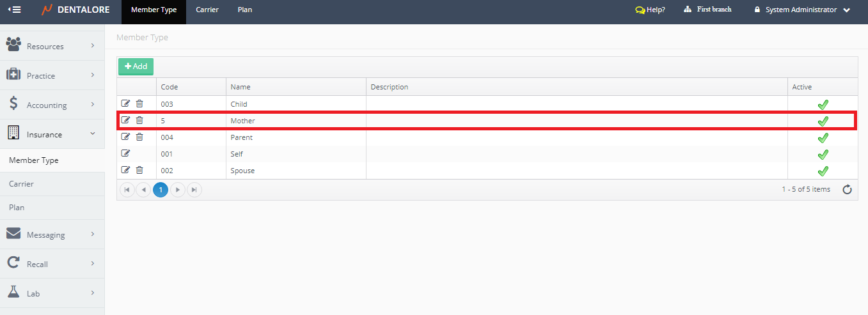Edit the Self member type
Image resolution: width=868 pixels, height=315 pixels.
coord(126,153)
